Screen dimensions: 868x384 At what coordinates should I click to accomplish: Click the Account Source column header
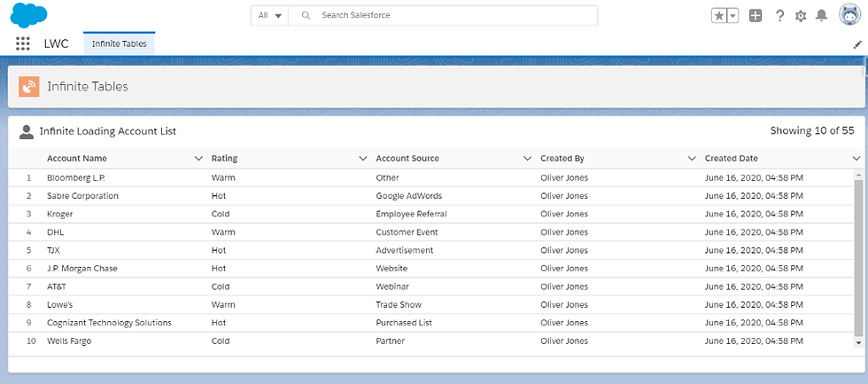(407, 159)
